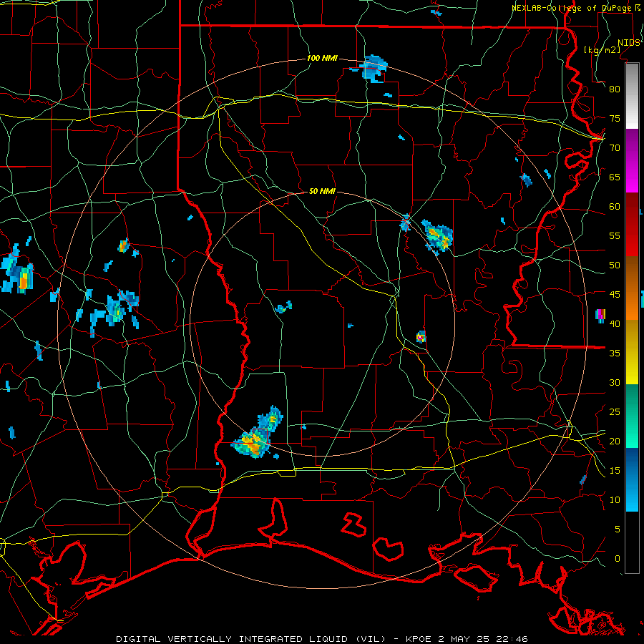The width and height of the screenshot is (644, 644).
Task: Click the magenta-core cell beside the color bar
Action: pos(600,316)
